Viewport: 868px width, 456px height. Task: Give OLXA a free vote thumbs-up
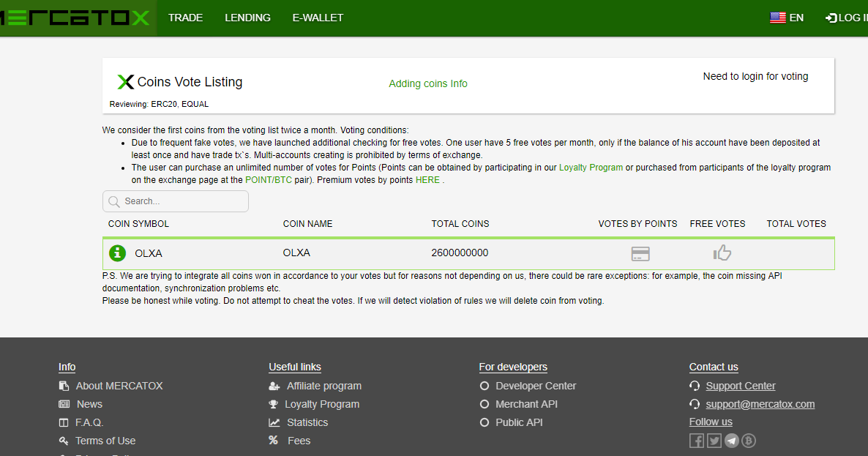(x=722, y=253)
